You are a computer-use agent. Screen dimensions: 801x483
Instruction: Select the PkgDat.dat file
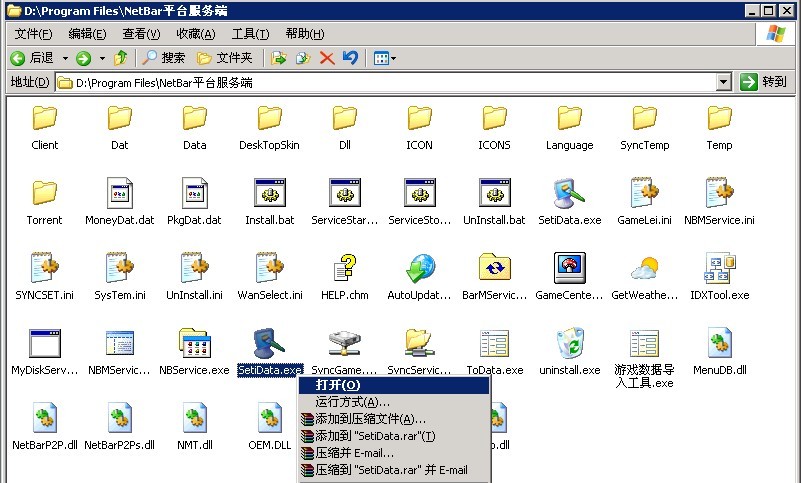[194, 201]
